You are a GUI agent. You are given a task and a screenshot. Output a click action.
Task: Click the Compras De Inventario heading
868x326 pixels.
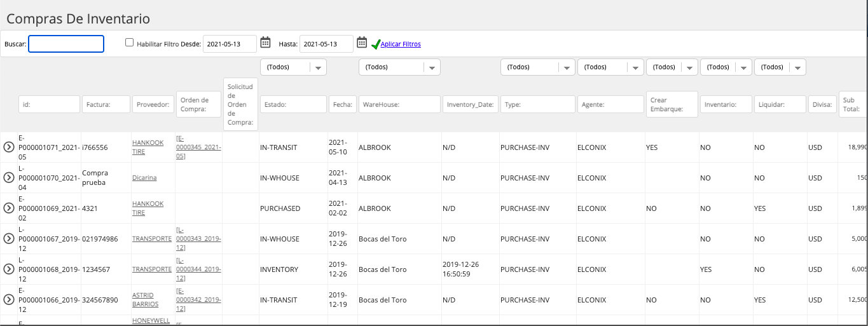coord(78,19)
